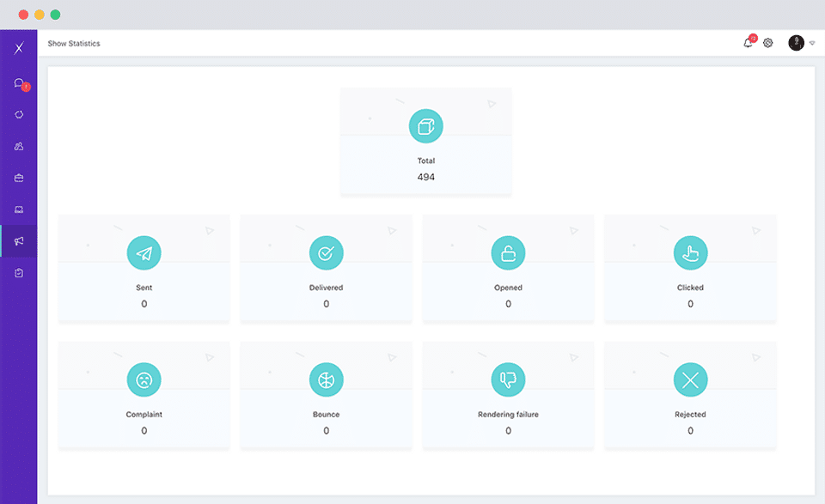Image resolution: width=825 pixels, height=504 pixels.
Task: Select the megaphone campaigns sidebar icon
Action: 19,241
